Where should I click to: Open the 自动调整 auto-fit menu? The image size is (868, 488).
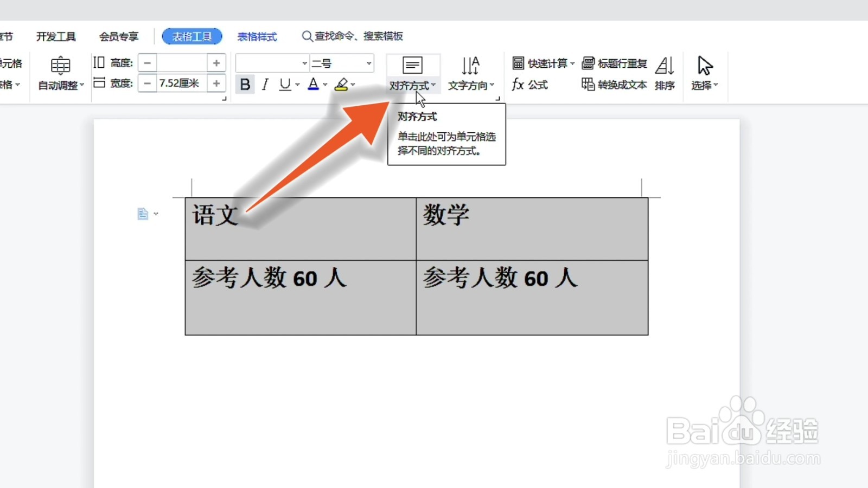pyautogui.click(x=61, y=74)
